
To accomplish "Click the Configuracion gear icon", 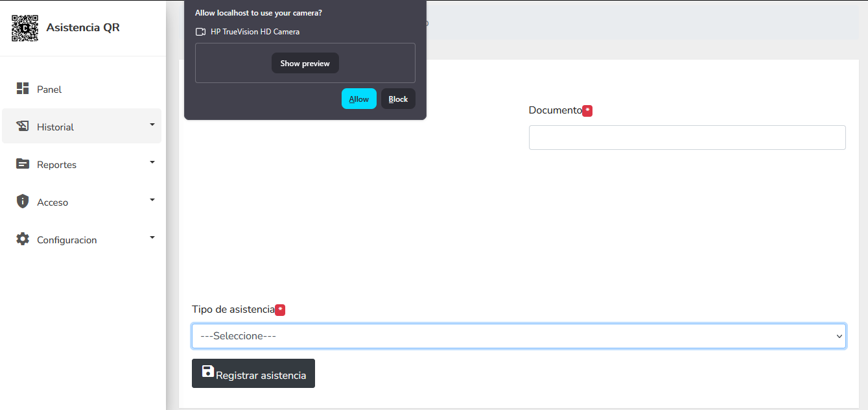I will [23, 239].
